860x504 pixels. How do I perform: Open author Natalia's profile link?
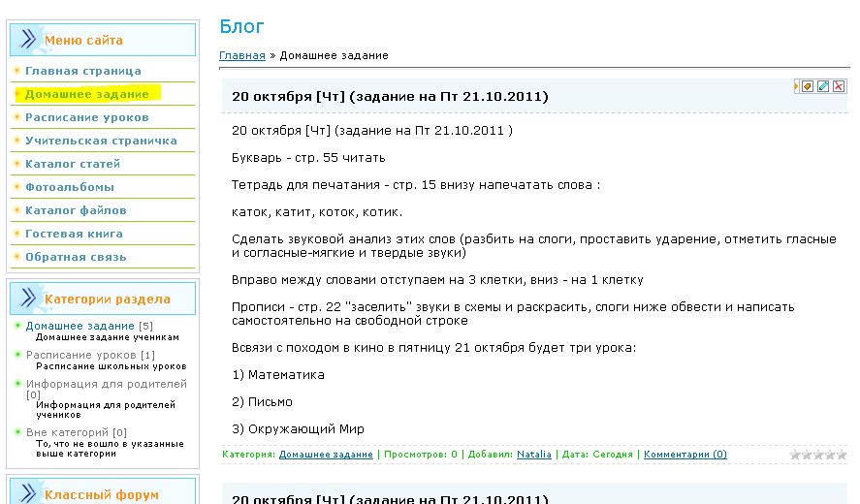click(x=533, y=455)
